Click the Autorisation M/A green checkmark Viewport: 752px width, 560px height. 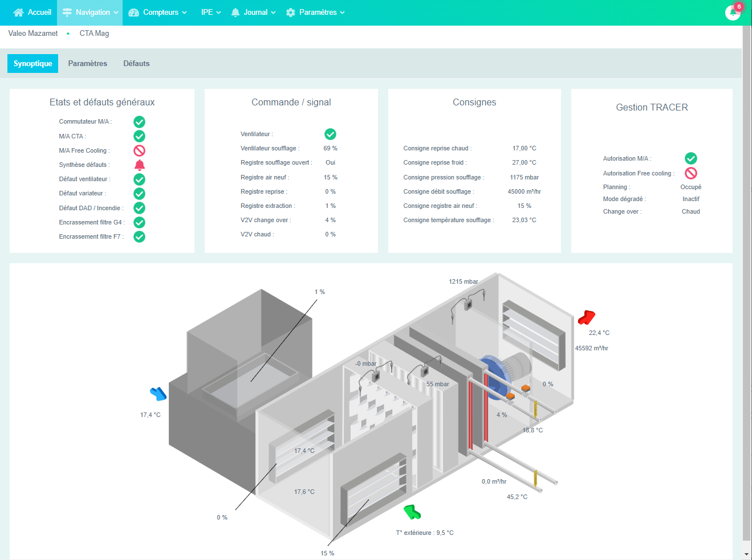pos(690,158)
